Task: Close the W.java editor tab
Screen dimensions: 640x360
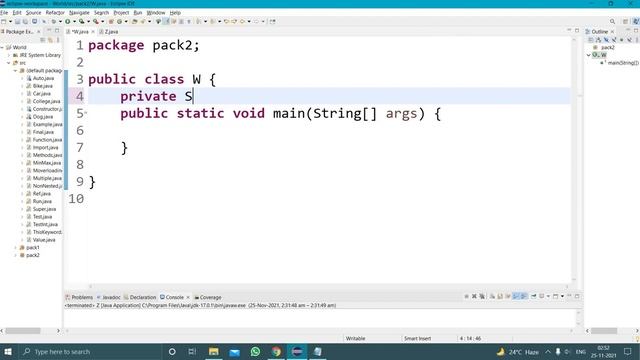Action: [93, 31]
